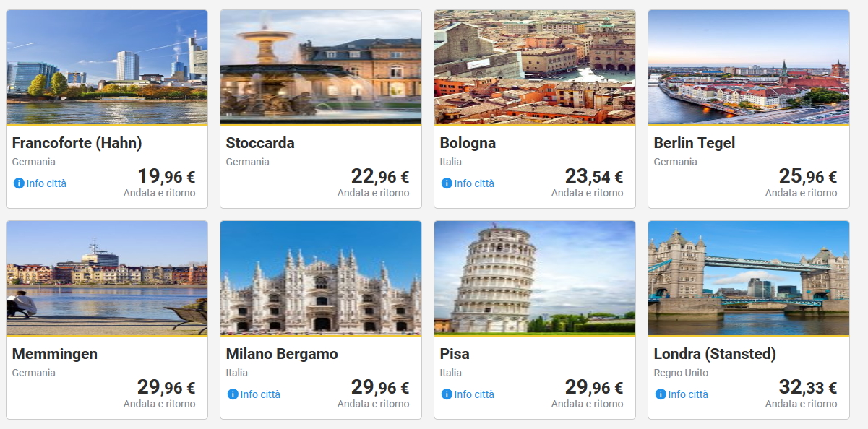This screenshot has width=868, height=429.
Task: Select the Memmingen waterfront photo
Action: coord(107,278)
